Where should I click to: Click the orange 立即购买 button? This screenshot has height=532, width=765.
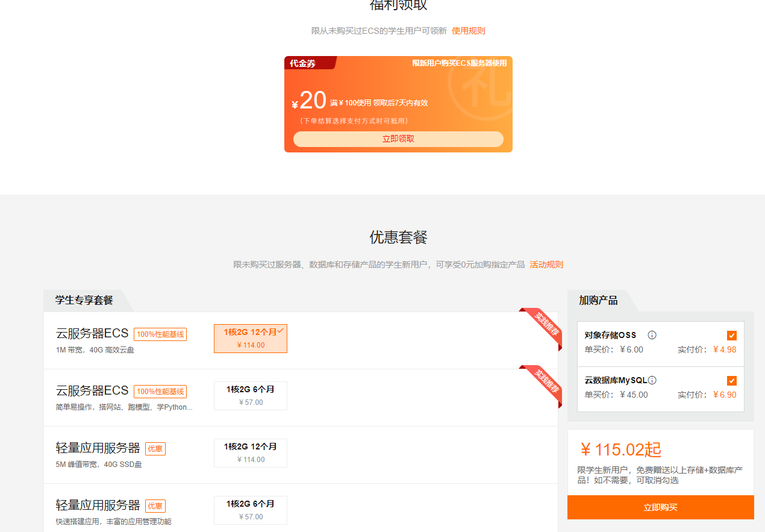coord(660,507)
